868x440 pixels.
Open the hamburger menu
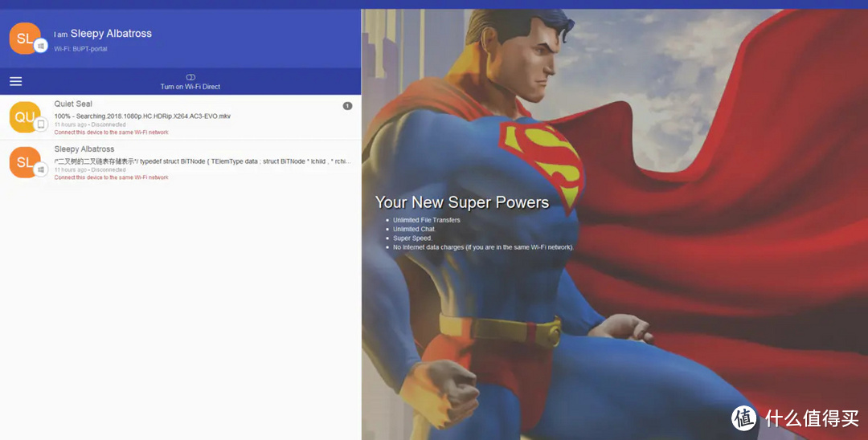pyautogui.click(x=15, y=81)
